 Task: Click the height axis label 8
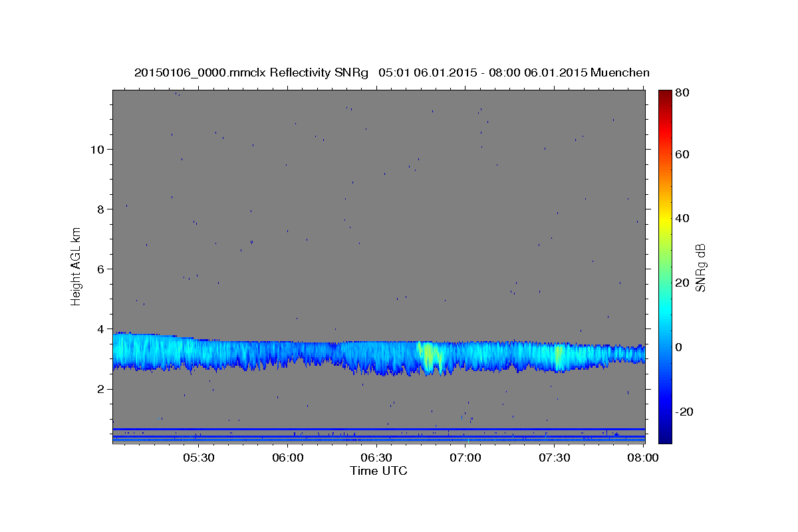[x=100, y=209]
